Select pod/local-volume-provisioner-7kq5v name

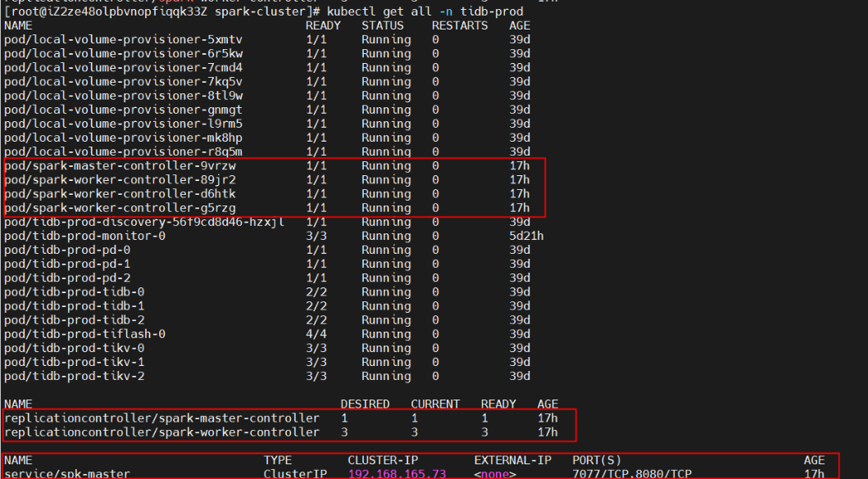pos(124,82)
